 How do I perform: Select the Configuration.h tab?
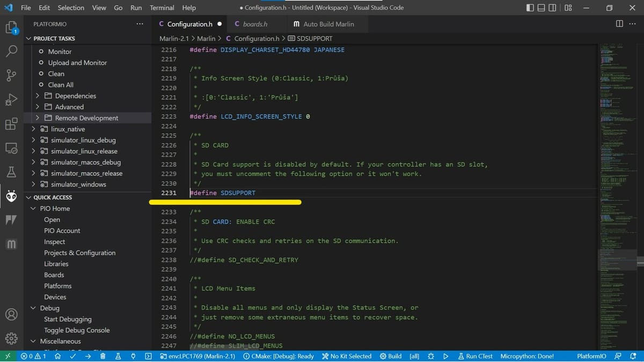(190, 24)
